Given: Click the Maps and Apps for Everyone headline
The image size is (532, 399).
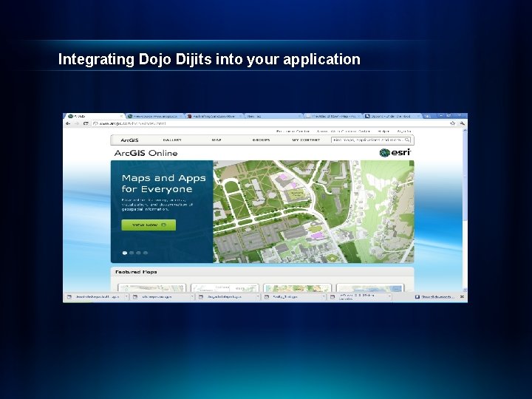Looking at the screenshot, I should click(163, 183).
